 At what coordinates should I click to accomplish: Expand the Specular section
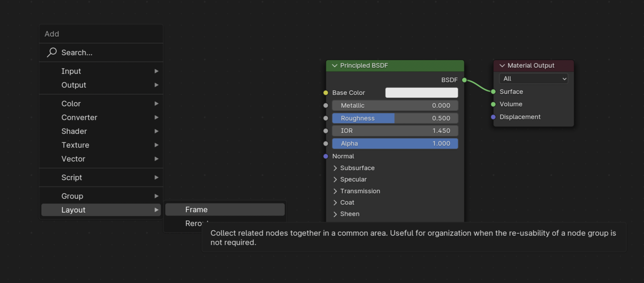[335, 180]
